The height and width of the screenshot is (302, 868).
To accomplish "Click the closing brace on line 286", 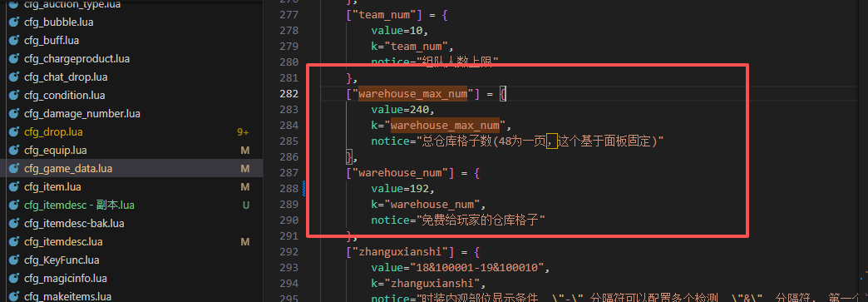I will (349, 157).
